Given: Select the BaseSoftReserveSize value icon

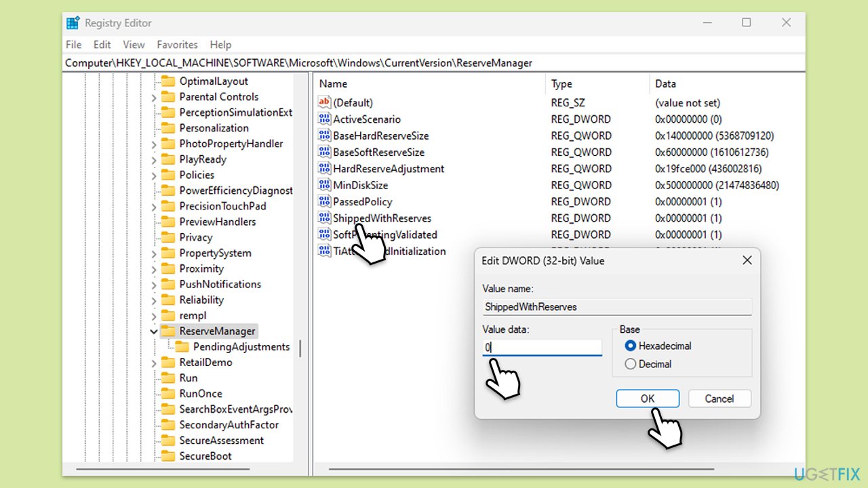Looking at the screenshot, I should tap(325, 152).
